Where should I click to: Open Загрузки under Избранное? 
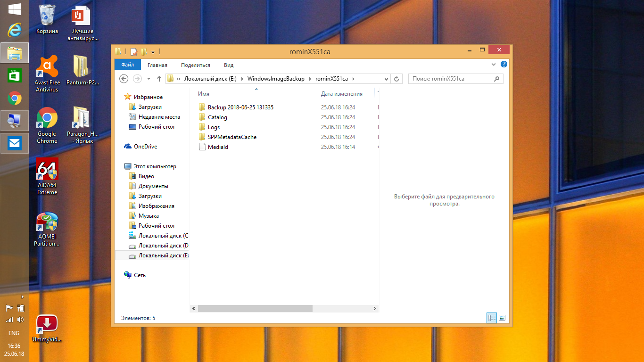(x=150, y=107)
